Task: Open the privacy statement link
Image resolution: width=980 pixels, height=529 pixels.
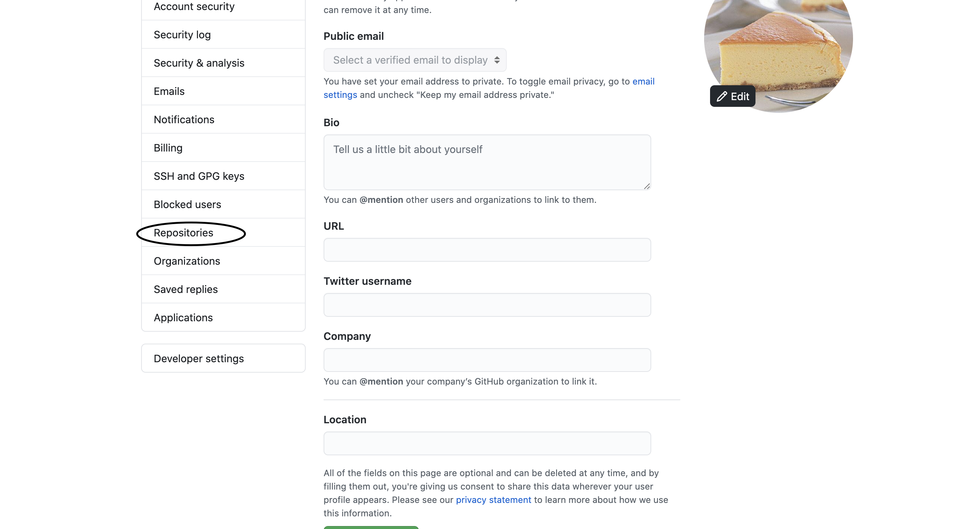Action: coord(493,500)
